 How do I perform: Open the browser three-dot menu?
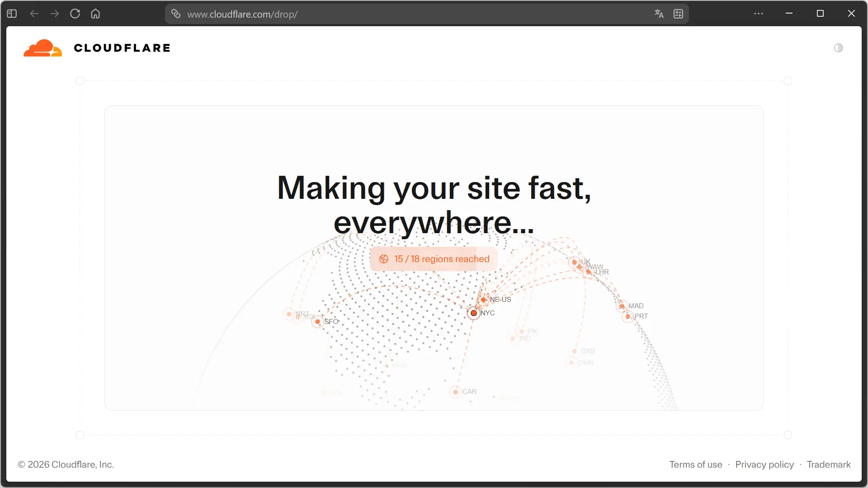coord(759,14)
